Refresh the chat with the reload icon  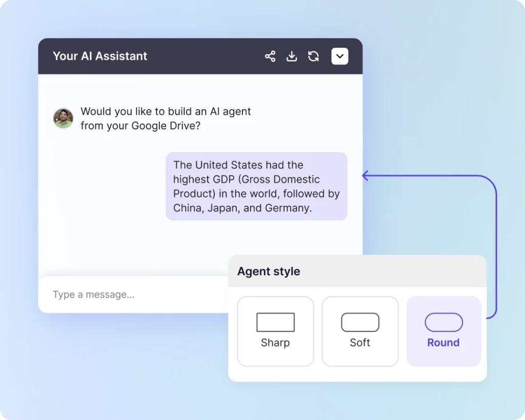tap(313, 56)
